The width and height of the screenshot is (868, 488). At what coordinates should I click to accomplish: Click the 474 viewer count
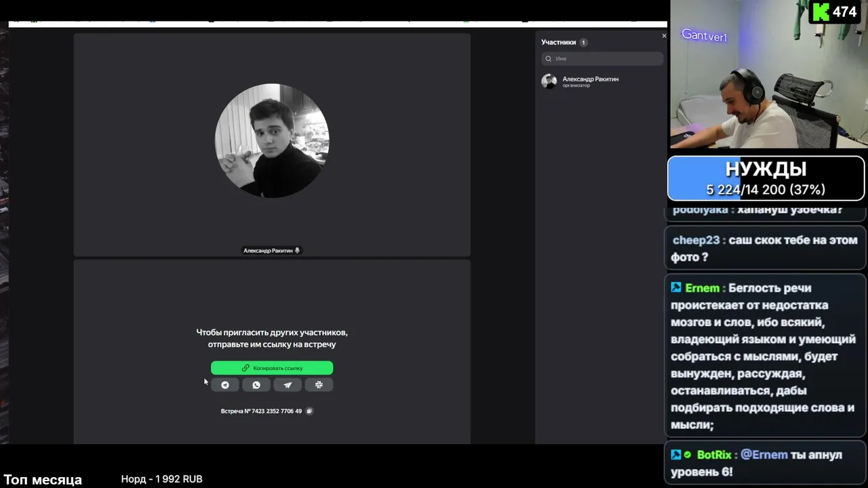(845, 12)
